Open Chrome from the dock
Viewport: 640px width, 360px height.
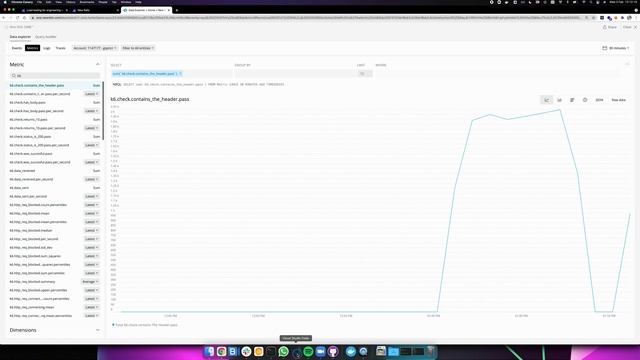coord(222,351)
